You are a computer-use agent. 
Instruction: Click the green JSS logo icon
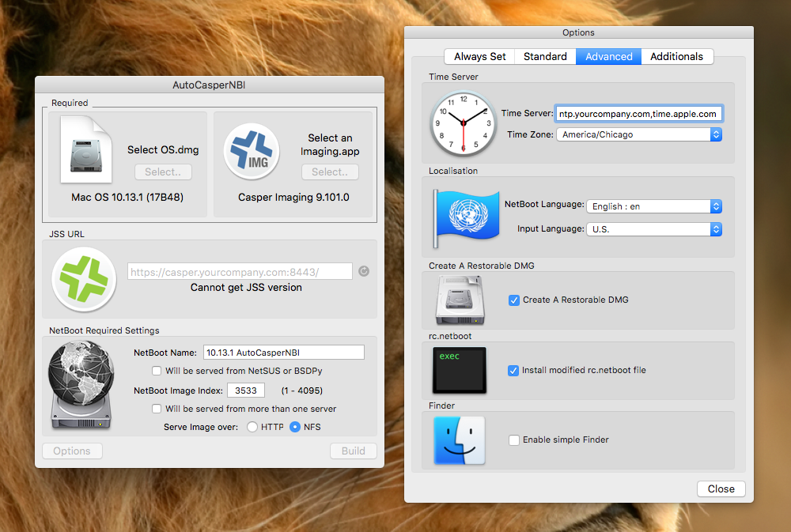pyautogui.click(x=85, y=279)
